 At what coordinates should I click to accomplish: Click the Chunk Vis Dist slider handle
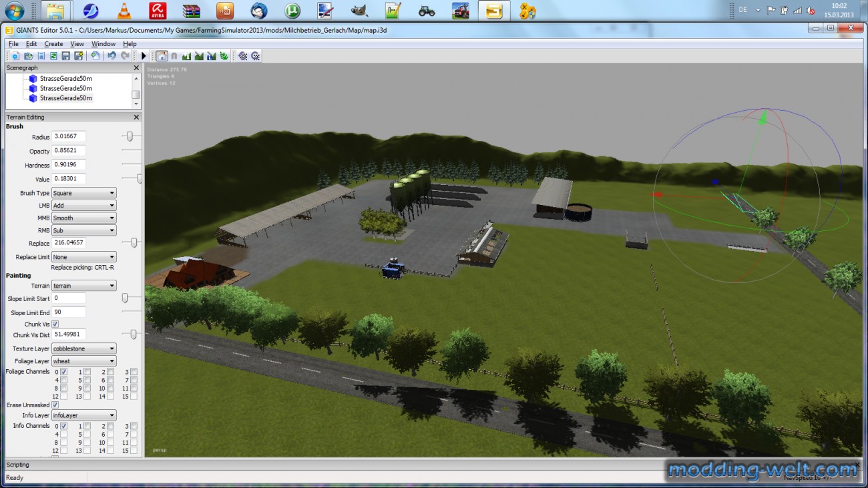coord(134,334)
